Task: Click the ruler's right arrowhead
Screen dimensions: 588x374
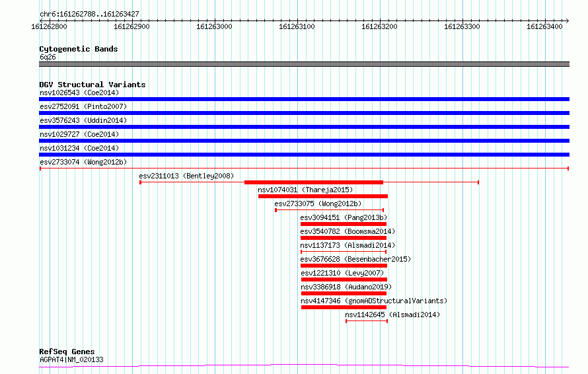Action: point(568,20)
